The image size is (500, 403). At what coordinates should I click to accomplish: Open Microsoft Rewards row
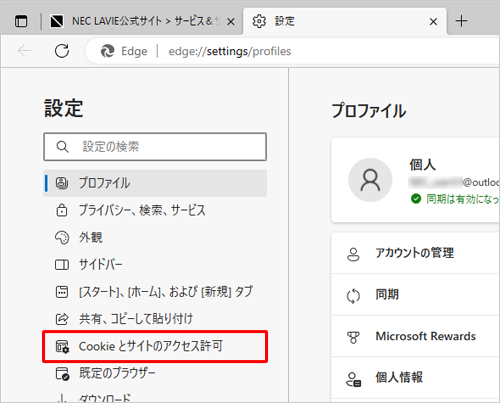pos(415,336)
